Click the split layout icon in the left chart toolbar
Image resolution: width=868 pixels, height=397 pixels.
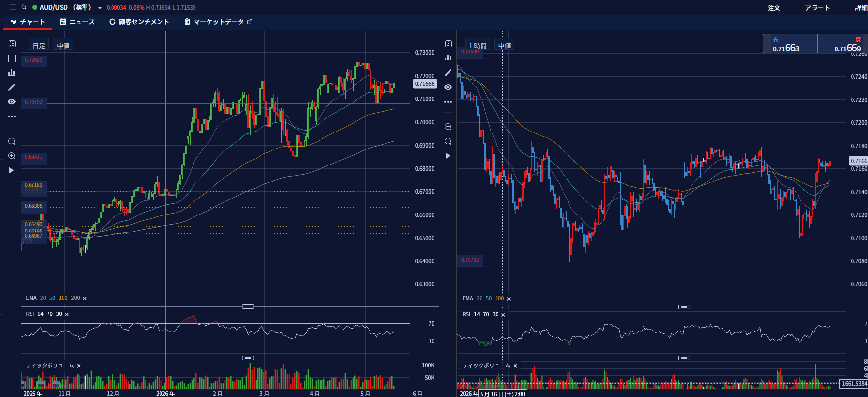click(12, 58)
